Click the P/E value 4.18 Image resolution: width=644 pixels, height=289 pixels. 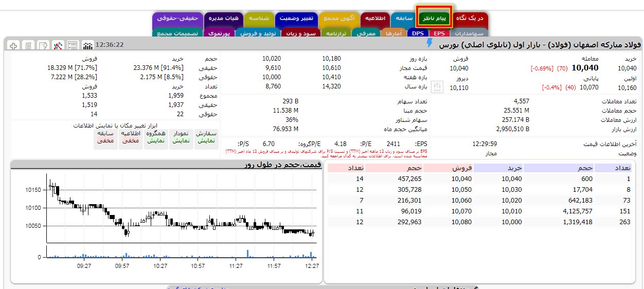(340, 144)
